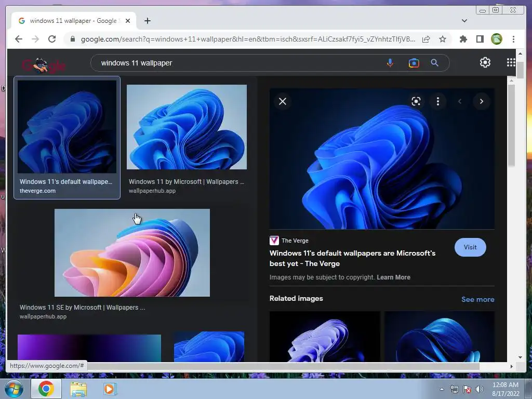
Task: Open Google quick settings gear
Action: coord(485,62)
